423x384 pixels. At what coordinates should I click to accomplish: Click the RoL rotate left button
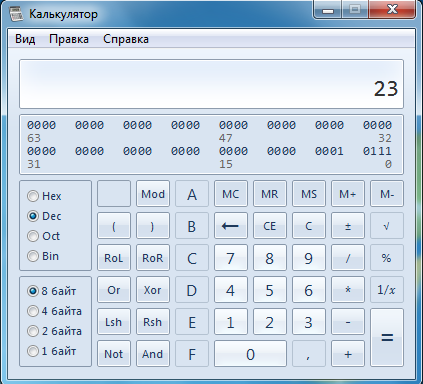114,258
